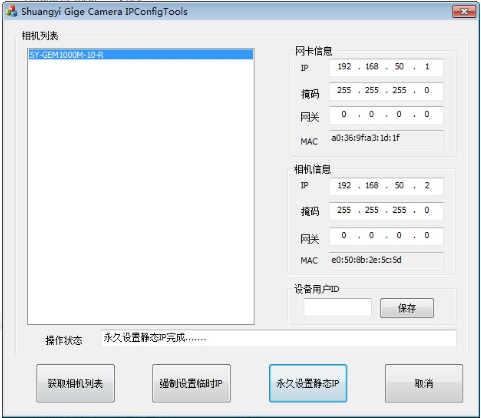Close the IPConfigTools window

click(x=464, y=12)
